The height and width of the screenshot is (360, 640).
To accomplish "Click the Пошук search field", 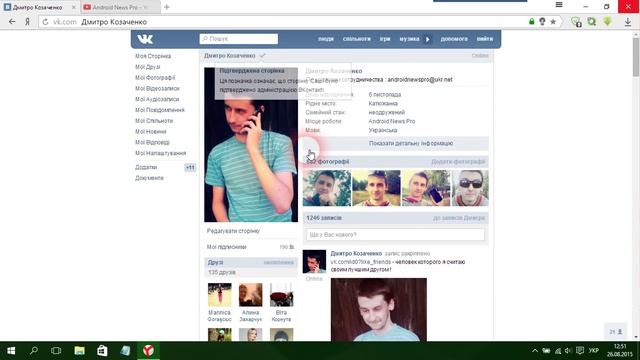I will coord(239,39).
